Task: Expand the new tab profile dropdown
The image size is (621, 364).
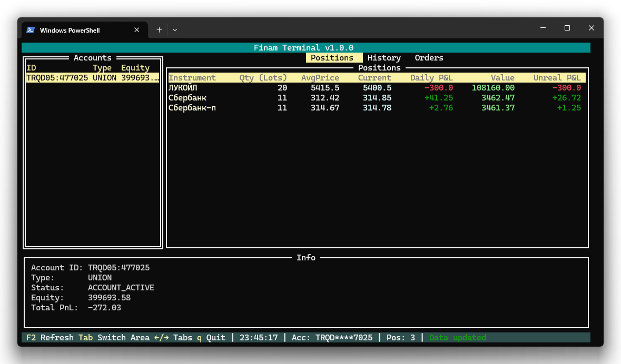Action: click(x=175, y=30)
